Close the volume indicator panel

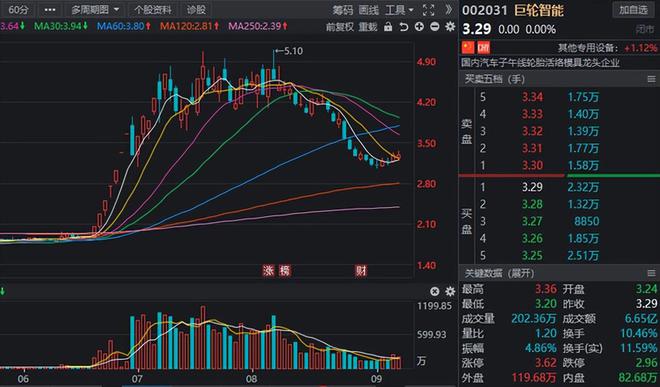click(x=435, y=291)
